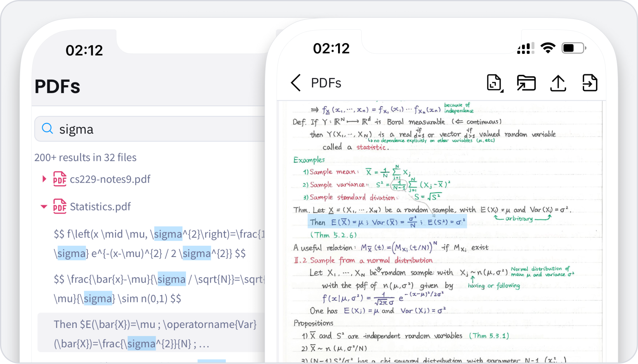Image resolution: width=638 pixels, height=364 pixels.
Task: Tap the 'Examples' heading in the notes
Action: coord(309,160)
